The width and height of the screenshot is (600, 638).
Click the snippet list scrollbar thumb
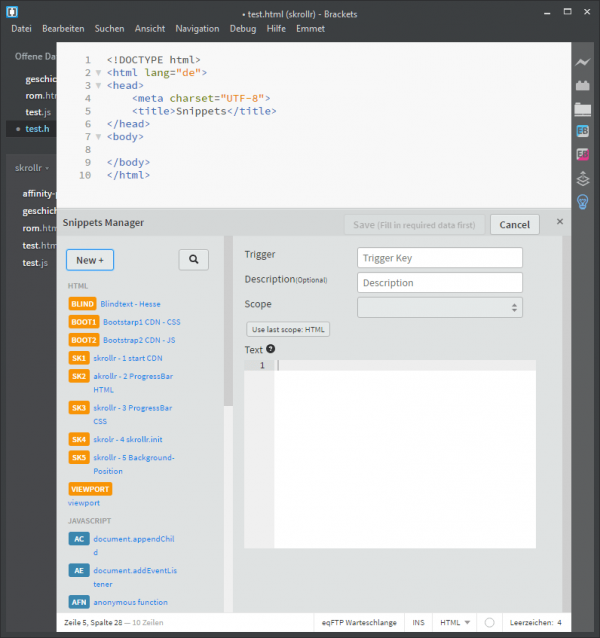point(228,321)
